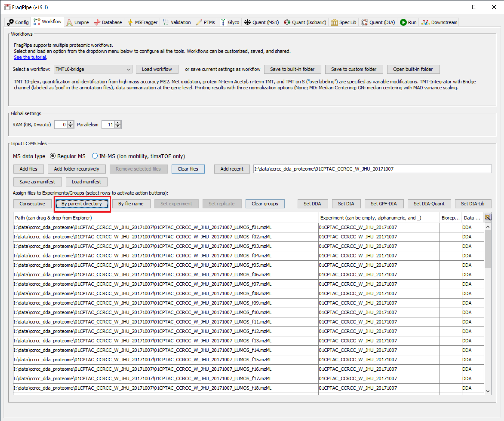Select the Regular MS radio button

coord(53,156)
